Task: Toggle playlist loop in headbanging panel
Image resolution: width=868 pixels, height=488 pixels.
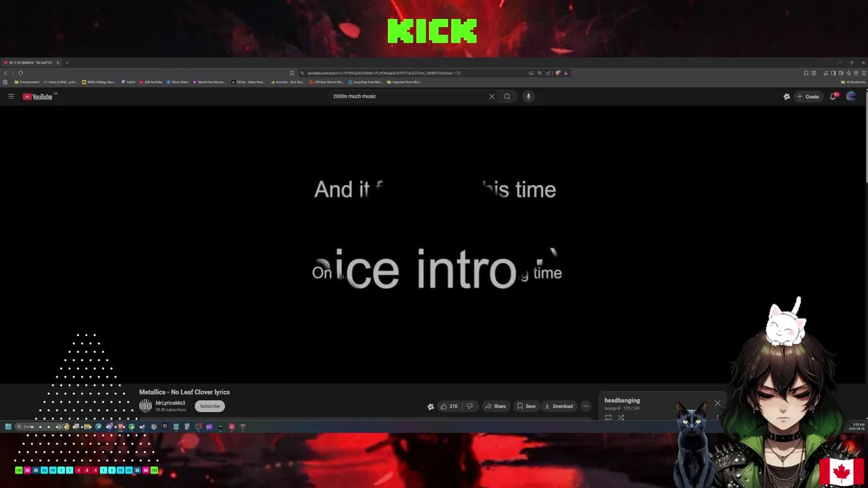Action: (x=608, y=418)
